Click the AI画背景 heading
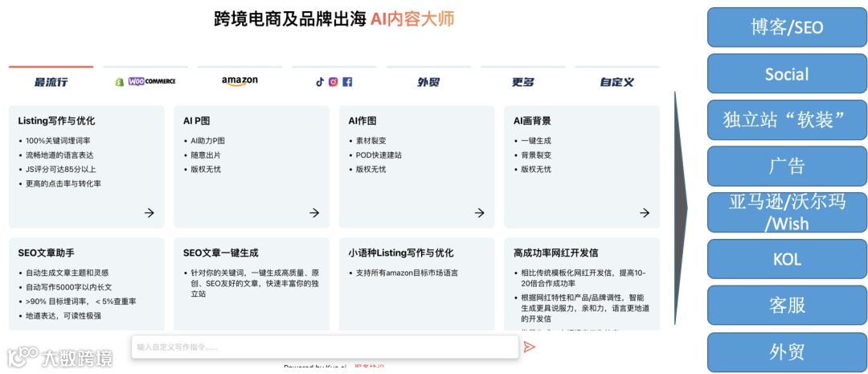This screenshot has width=868, height=374. click(532, 121)
